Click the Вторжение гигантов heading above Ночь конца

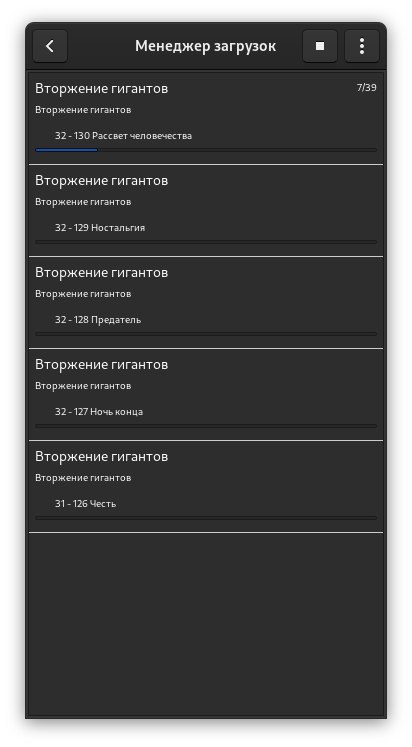click(101, 364)
